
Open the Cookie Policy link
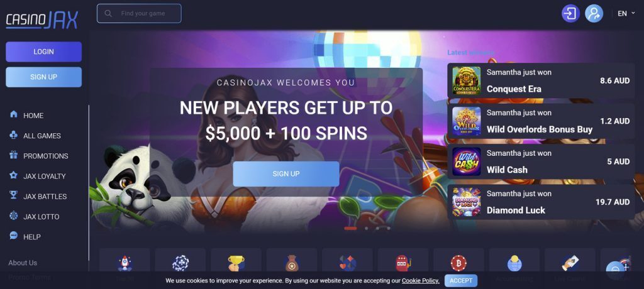tap(421, 281)
